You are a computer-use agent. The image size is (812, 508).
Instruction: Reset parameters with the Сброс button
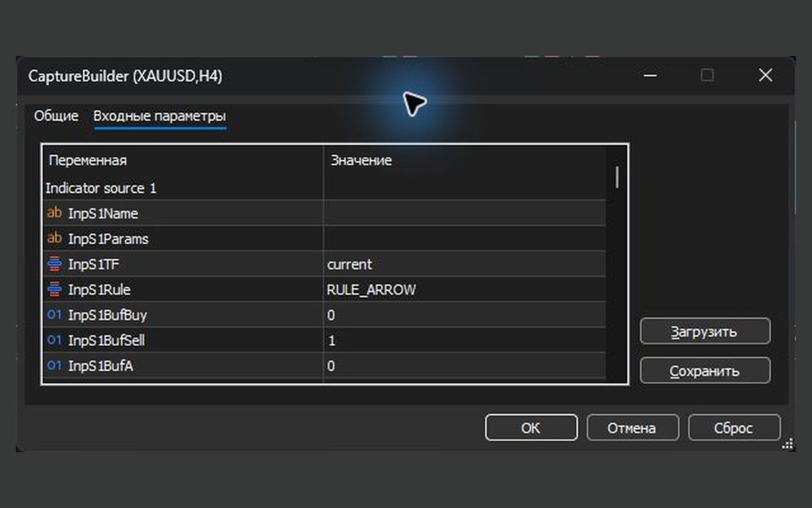734,428
